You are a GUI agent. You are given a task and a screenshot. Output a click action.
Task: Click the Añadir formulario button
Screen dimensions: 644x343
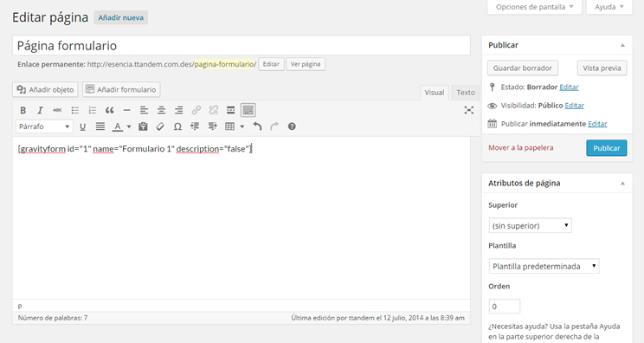click(x=121, y=89)
